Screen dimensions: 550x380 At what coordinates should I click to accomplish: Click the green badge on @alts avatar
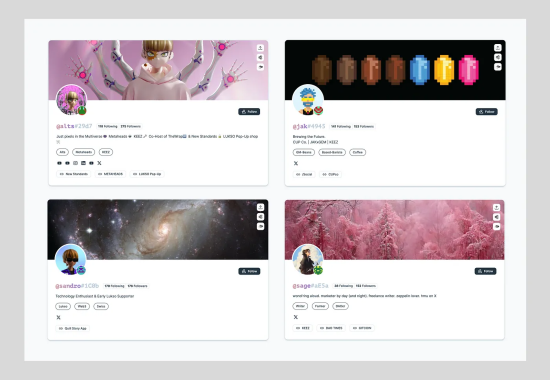[x=82, y=111]
